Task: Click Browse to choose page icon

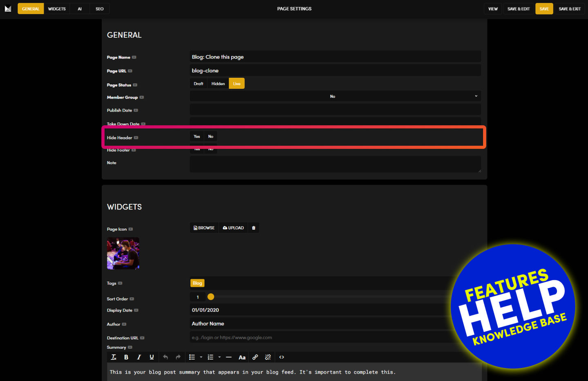Action: [204, 228]
